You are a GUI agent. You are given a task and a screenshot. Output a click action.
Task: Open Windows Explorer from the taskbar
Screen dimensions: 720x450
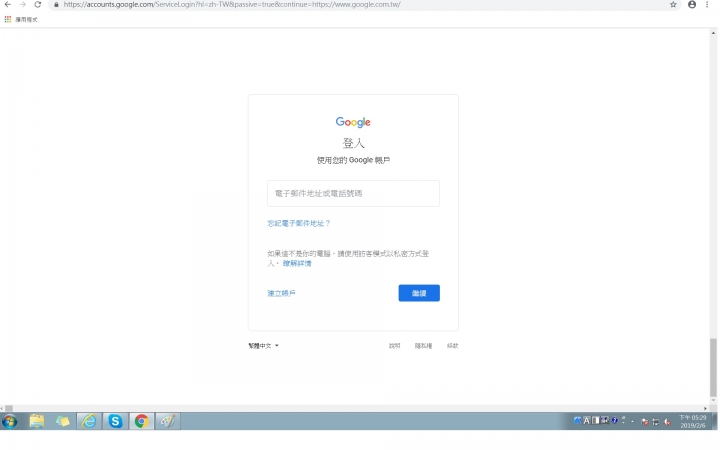tap(37, 421)
